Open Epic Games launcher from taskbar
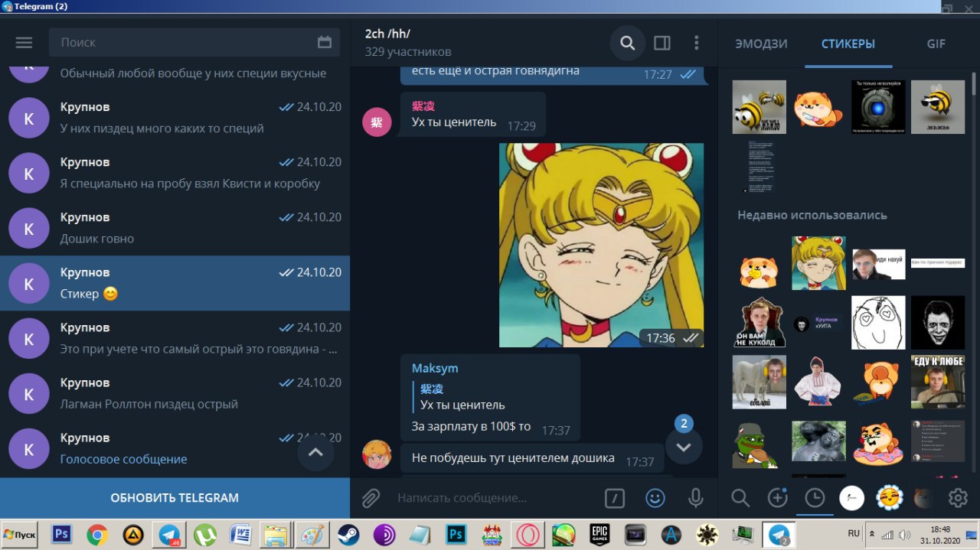 point(599,534)
